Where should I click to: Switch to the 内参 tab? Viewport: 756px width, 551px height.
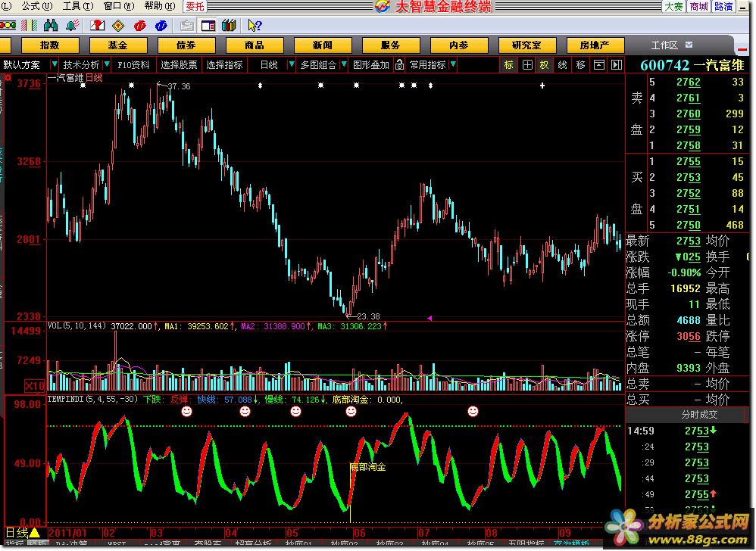click(459, 45)
